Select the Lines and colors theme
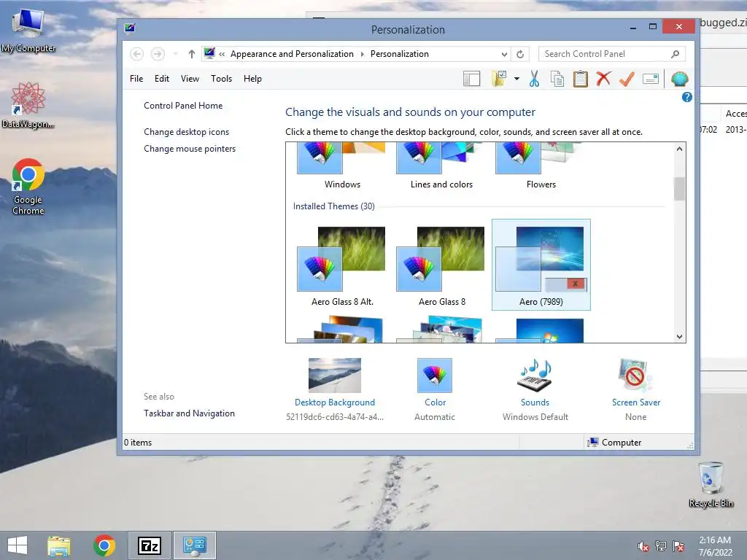 pos(441,166)
